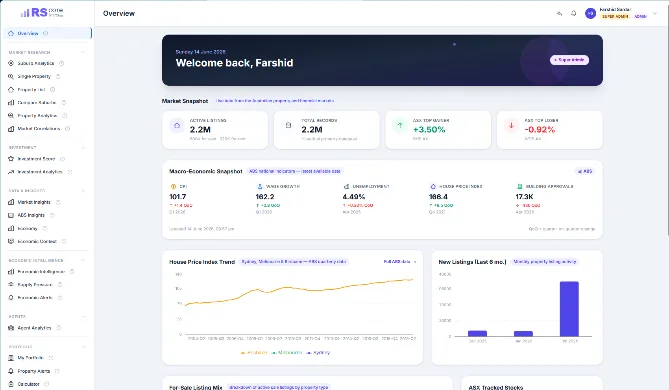Click info icon beside Economy
Image resolution: width=669 pixels, height=390 pixels.
(x=45, y=228)
